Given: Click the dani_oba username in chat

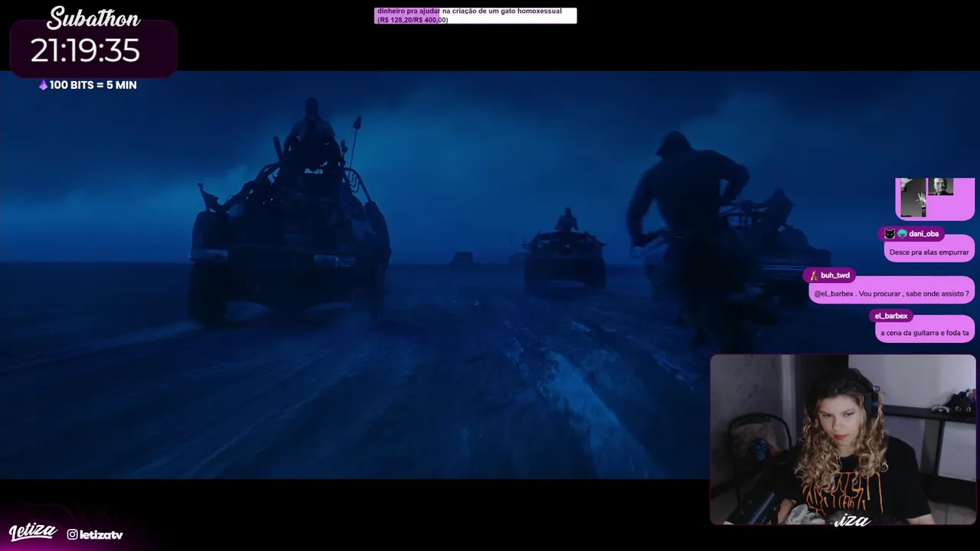Looking at the screenshot, I should coord(923,233).
